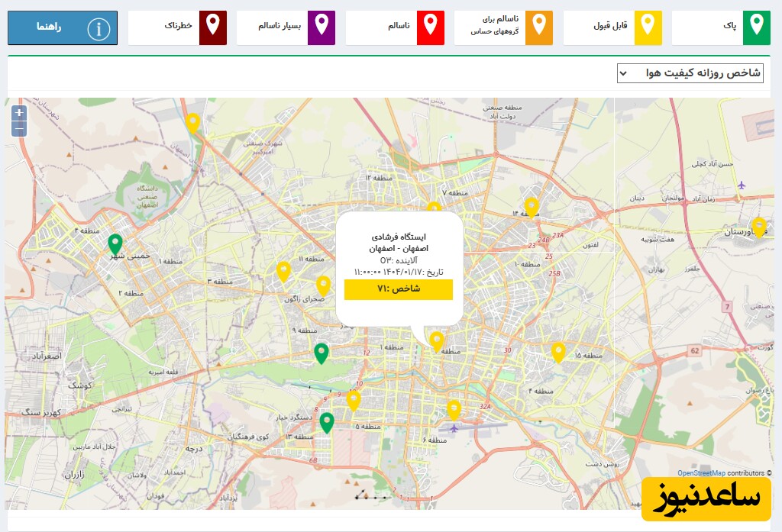The width and height of the screenshot is (782, 532).
Task: Open the OpenStreetMap attribution link
Action: (701, 473)
